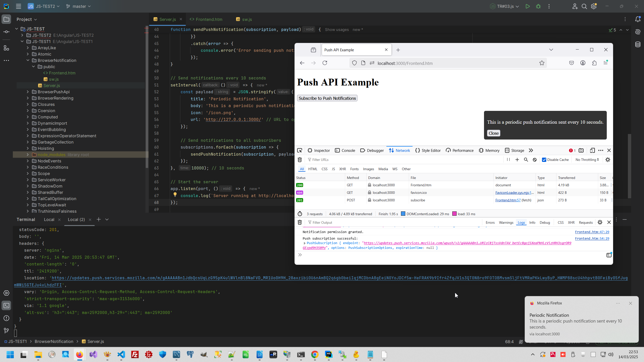Click the Firefox reload page icon
644x362 pixels.
point(325,63)
